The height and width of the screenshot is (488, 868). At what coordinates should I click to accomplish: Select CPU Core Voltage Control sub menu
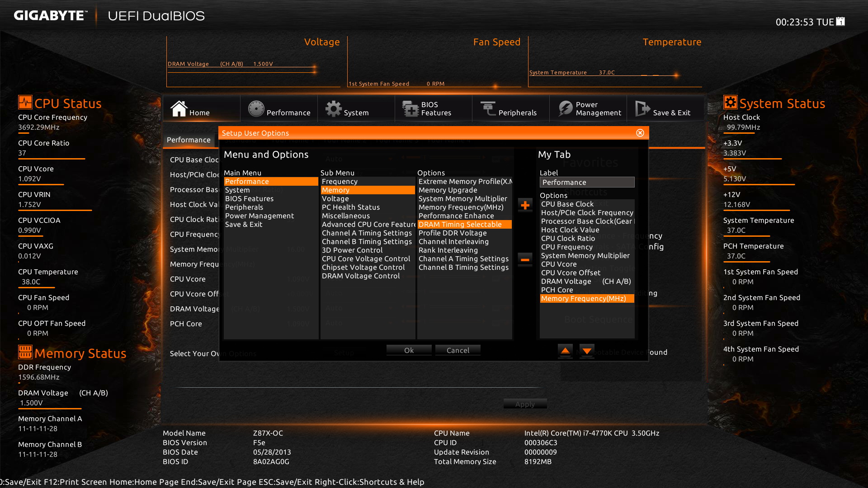[368, 258]
